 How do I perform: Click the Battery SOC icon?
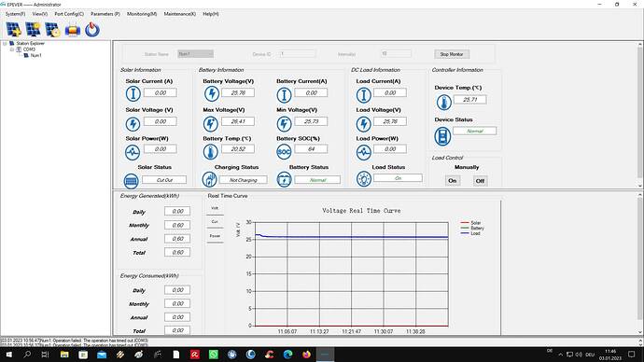pos(284,152)
